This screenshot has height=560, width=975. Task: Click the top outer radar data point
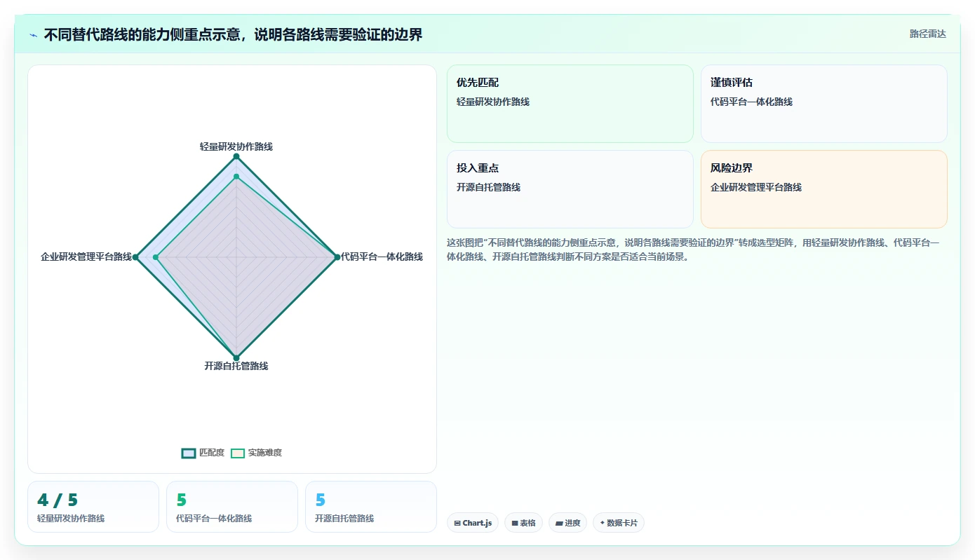coord(236,156)
